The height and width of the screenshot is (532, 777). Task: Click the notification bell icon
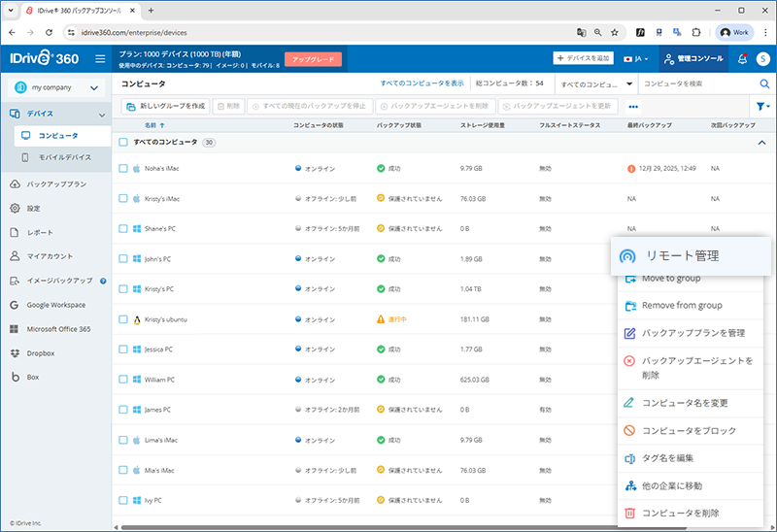point(743,59)
